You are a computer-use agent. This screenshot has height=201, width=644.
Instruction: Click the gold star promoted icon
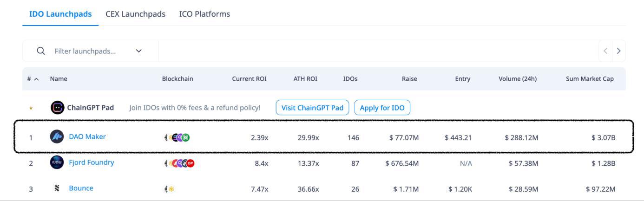tap(31, 108)
